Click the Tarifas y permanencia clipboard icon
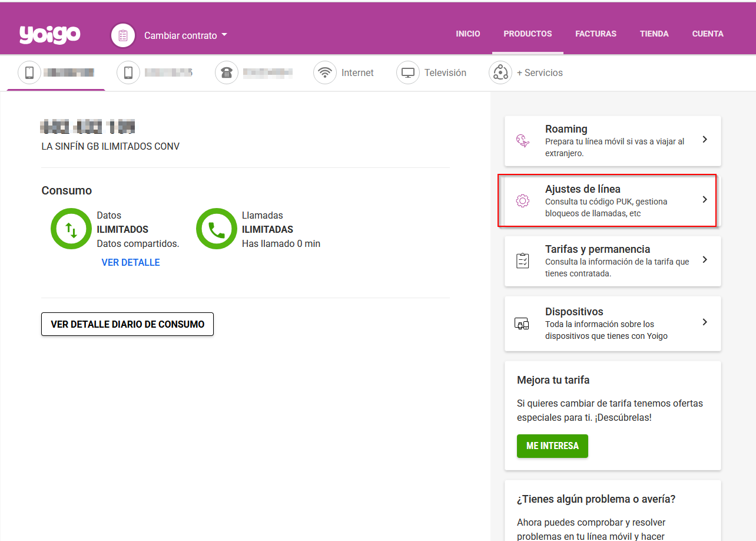 pos(522,259)
